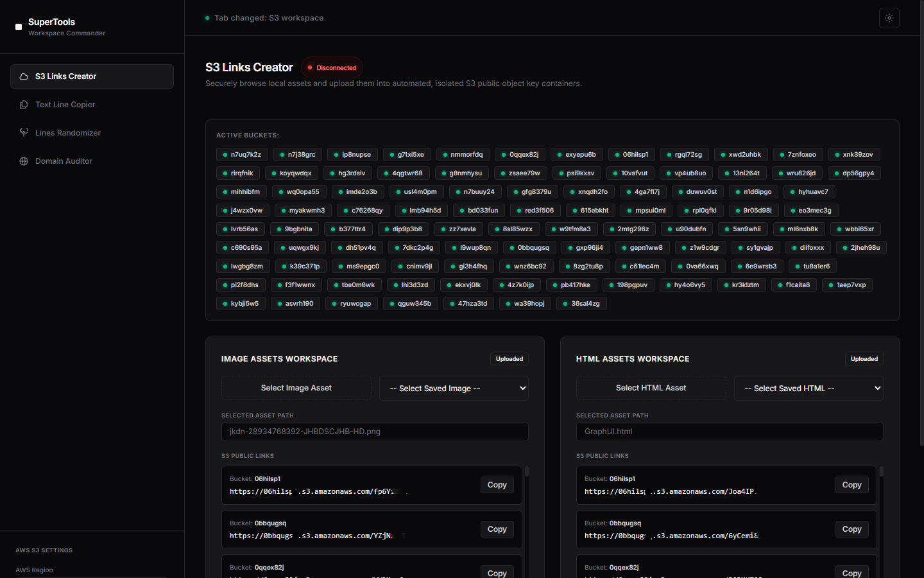924x578 pixels.
Task: Click the copy icon next to Text Line Copier
Action: tap(24, 105)
